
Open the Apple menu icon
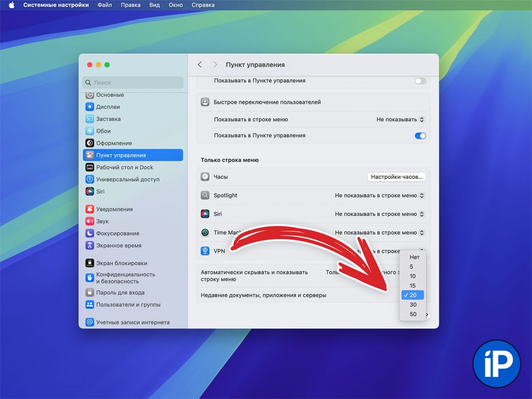point(12,5)
